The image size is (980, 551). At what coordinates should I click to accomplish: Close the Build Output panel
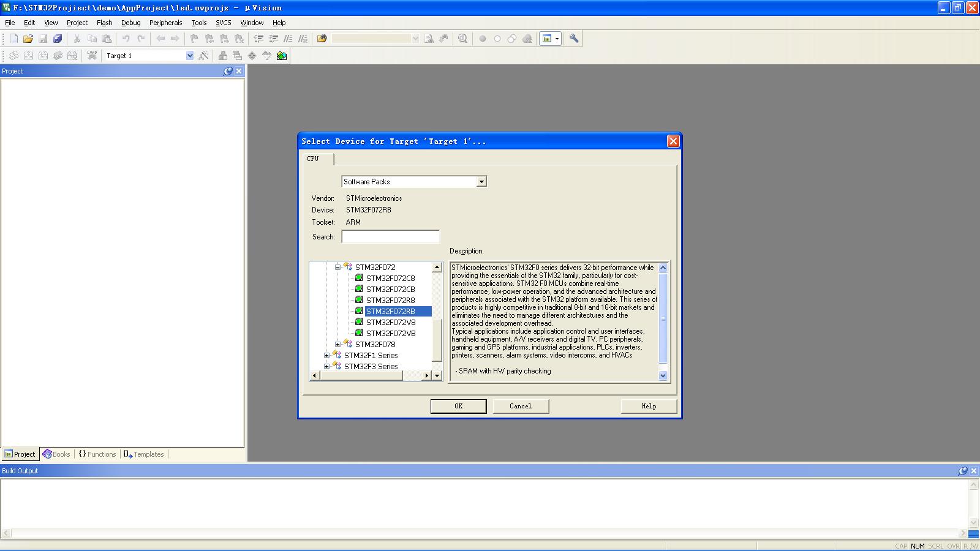tap(974, 471)
